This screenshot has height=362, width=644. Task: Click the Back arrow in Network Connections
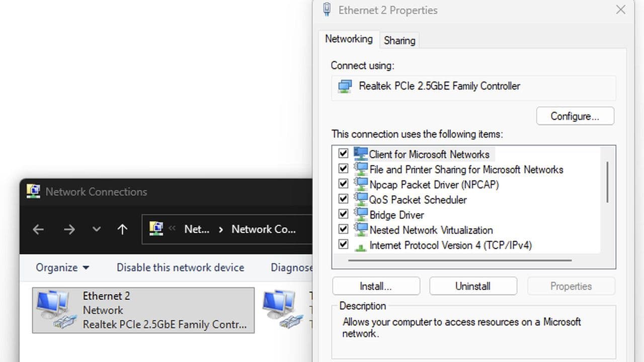pyautogui.click(x=38, y=230)
